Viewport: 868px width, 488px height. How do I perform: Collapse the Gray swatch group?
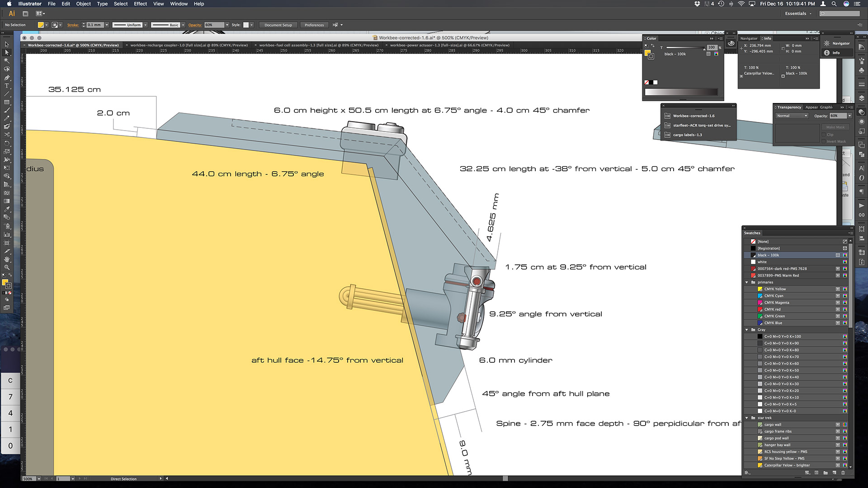[x=747, y=330]
